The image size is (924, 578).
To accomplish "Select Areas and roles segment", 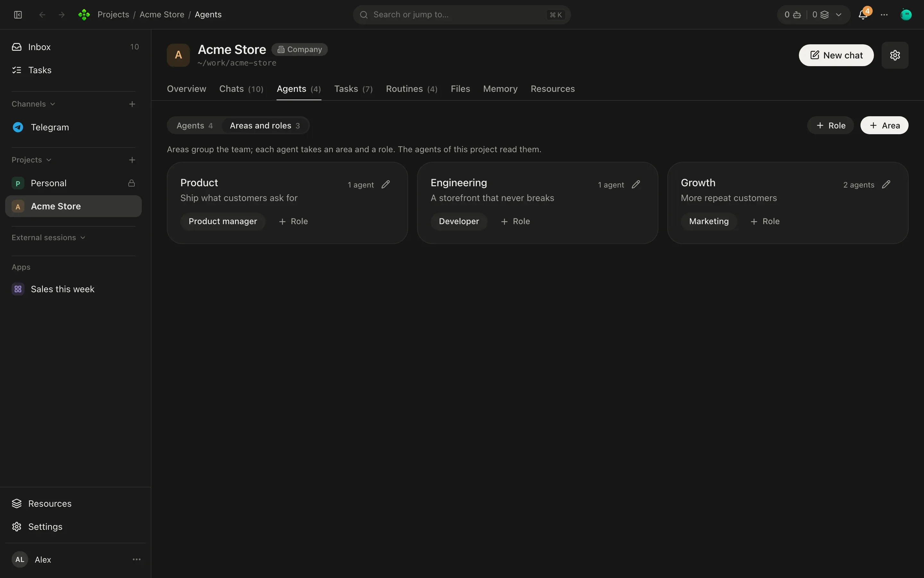I will click(x=265, y=125).
